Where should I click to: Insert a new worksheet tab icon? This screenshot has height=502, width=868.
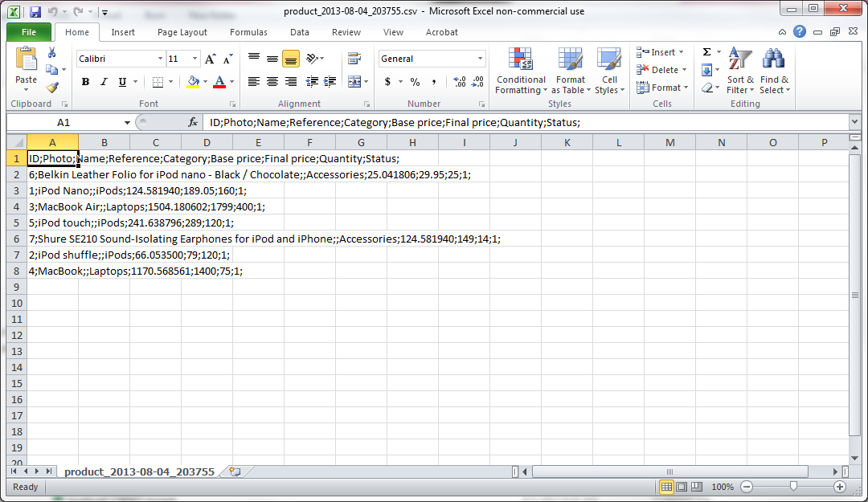coord(235,471)
